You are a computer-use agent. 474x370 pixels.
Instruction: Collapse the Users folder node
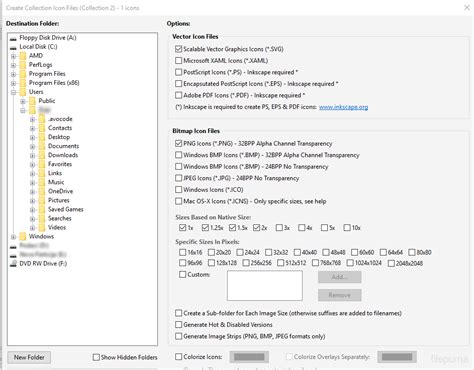point(13,92)
